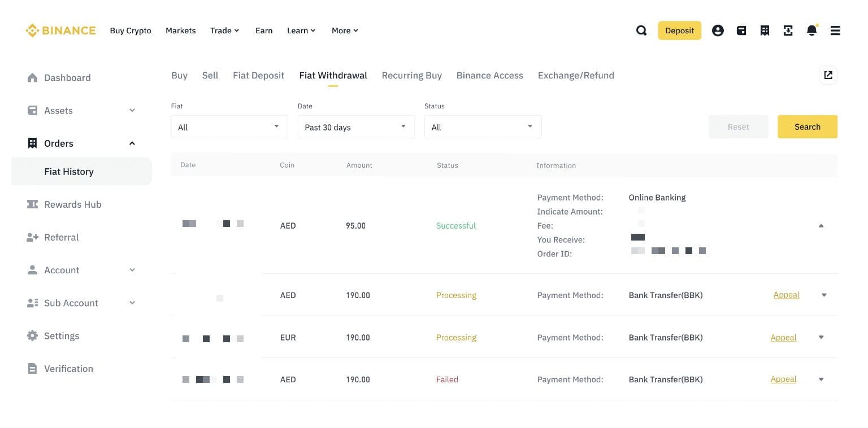Screen dimensions: 868x428
Task: Switch to the Fiat Deposit tab
Action: 258,76
